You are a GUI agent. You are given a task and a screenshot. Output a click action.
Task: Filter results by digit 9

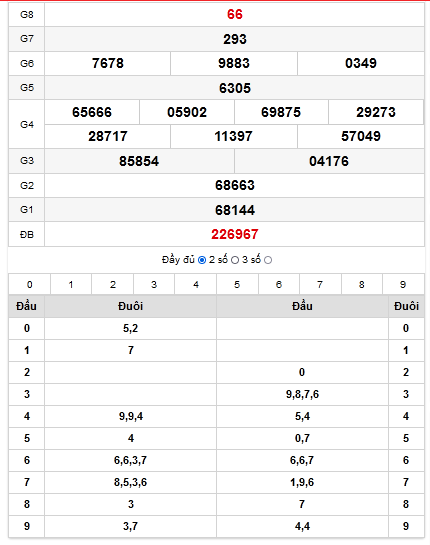pos(403,285)
